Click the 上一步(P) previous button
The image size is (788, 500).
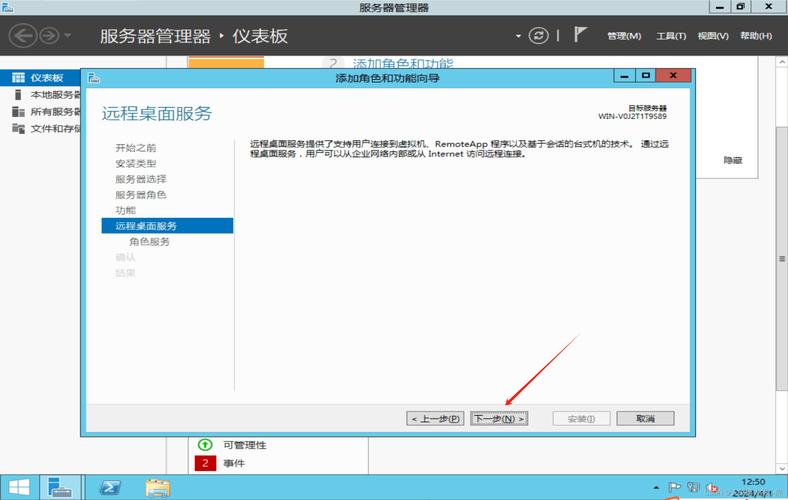click(x=435, y=419)
